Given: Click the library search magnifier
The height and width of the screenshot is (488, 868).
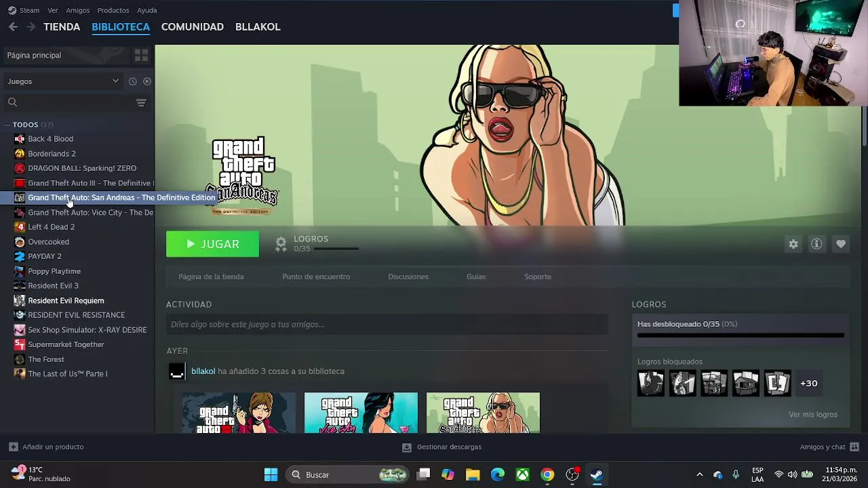Looking at the screenshot, I should tap(12, 102).
